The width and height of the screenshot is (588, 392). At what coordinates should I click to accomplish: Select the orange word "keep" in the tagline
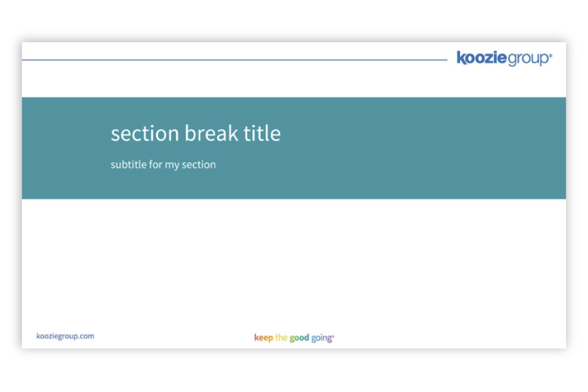pyautogui.click(x=263, y=338)
